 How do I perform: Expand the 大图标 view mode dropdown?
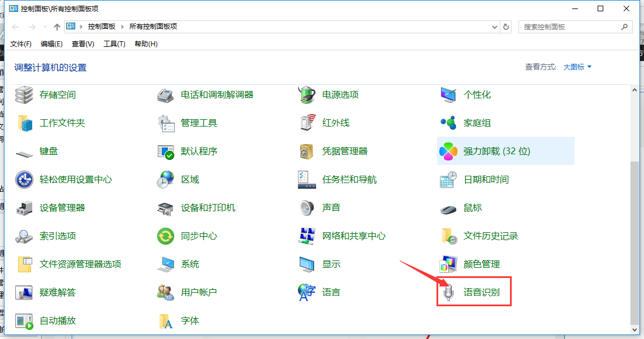click(577, 67)
